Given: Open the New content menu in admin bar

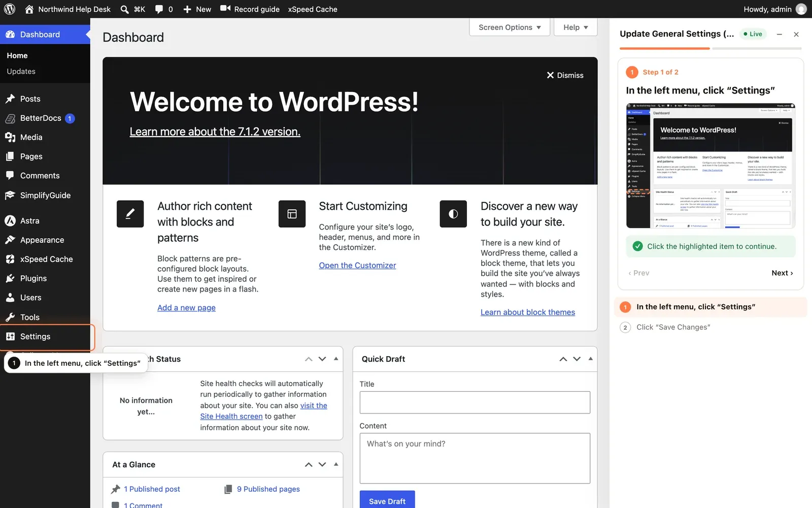Looking at the screenshot, I should 197,9.
